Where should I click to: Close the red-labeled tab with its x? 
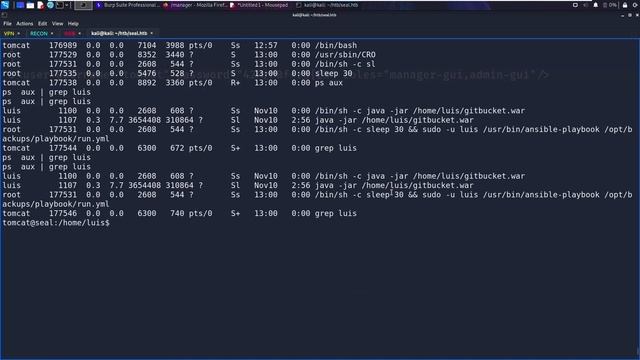coord(80,33)
